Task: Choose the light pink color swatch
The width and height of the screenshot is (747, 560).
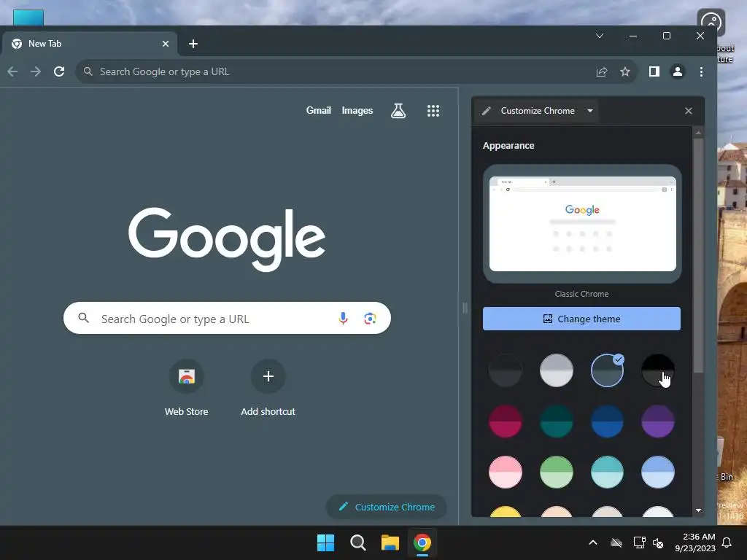Action: coord(506,472)
